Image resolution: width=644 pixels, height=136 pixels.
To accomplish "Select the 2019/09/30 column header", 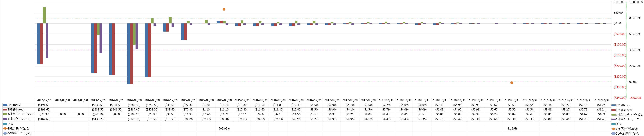I will 512,100.
